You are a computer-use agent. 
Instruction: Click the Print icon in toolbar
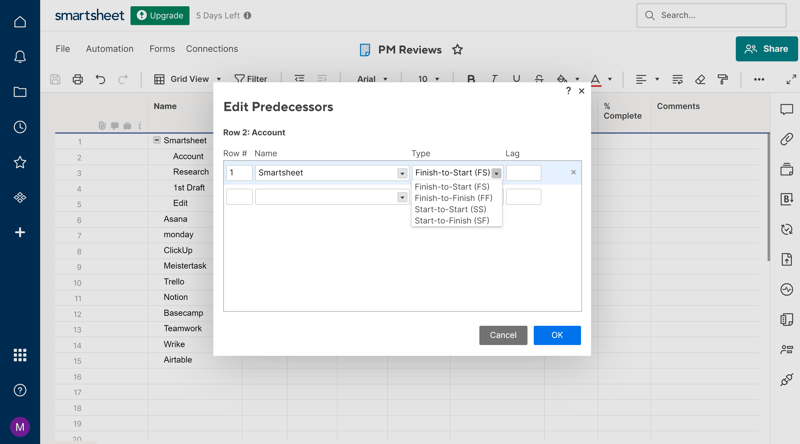(x=78, y=79)
